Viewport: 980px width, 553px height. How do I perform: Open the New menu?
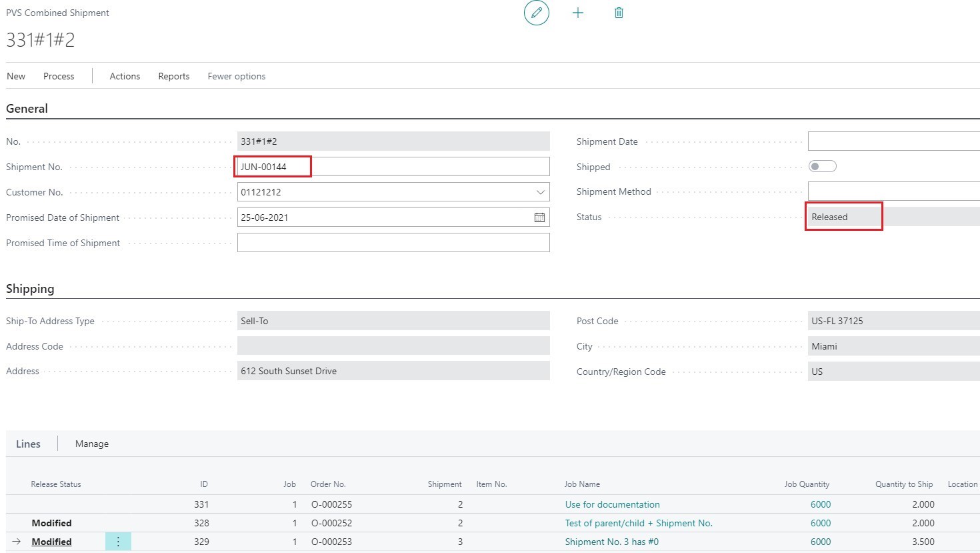(x=16, y=76)
